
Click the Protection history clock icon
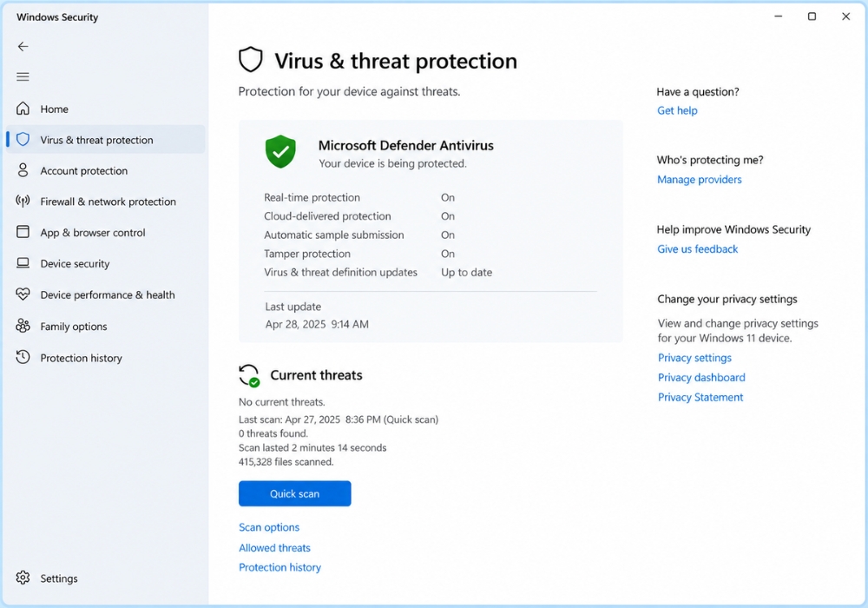coord(23,357)
